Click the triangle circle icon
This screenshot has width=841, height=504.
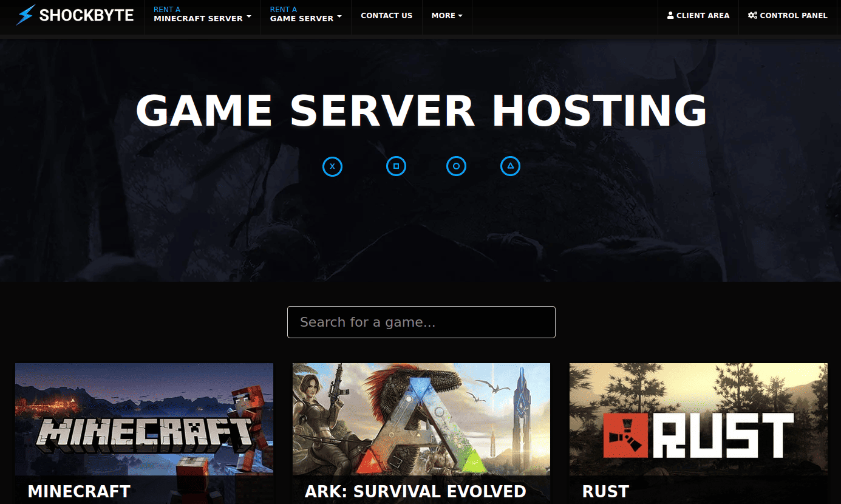pos(510,166)
